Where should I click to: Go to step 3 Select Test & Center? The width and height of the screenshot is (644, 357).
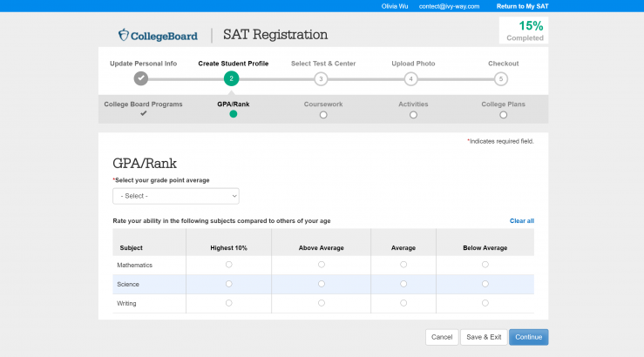321,78
